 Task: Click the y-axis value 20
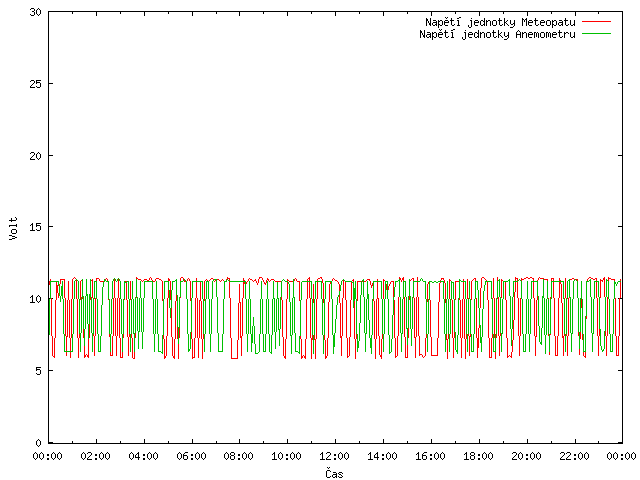pos(36,156)
